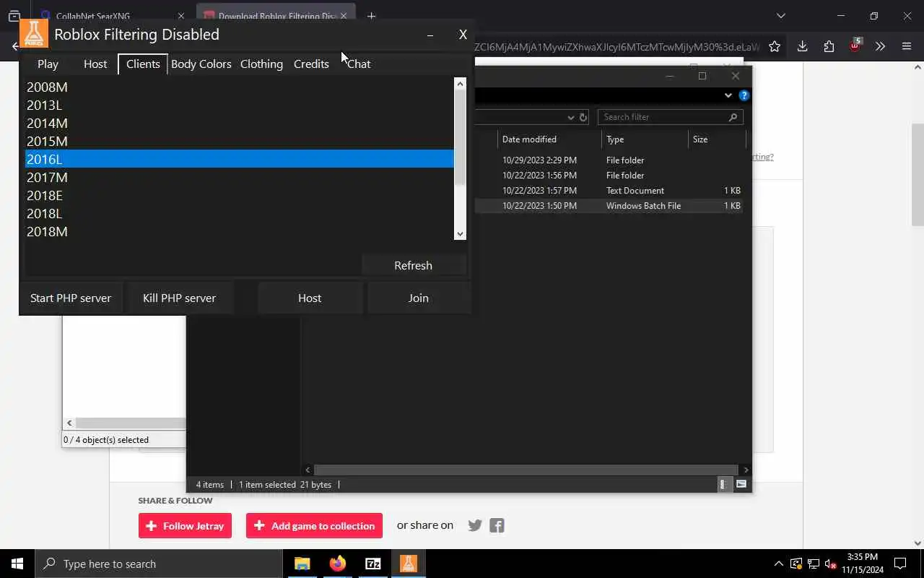The width and height of the screenshot is (924, 578).
Task: Open the Chat tab
Action: (359, 64)
